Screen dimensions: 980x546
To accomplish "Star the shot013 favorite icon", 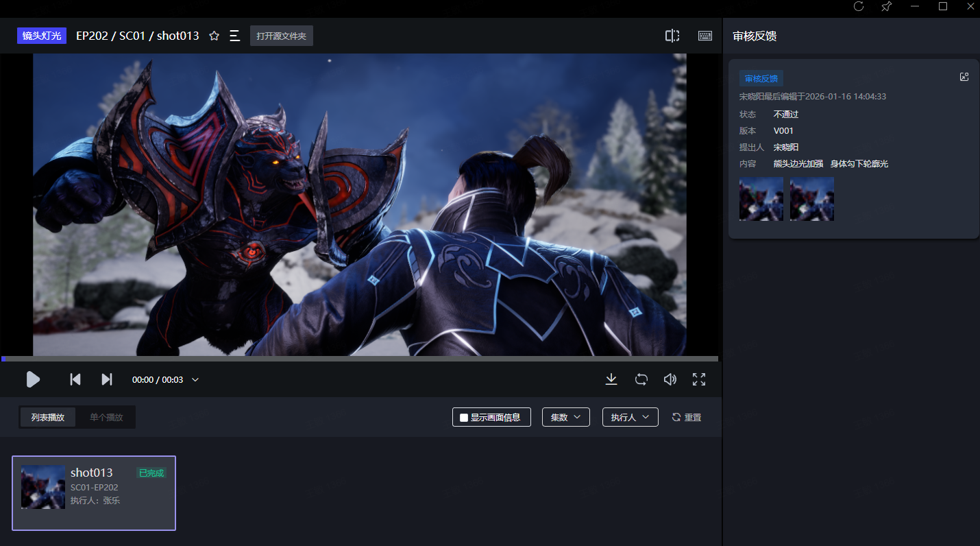I will (214, 36).
